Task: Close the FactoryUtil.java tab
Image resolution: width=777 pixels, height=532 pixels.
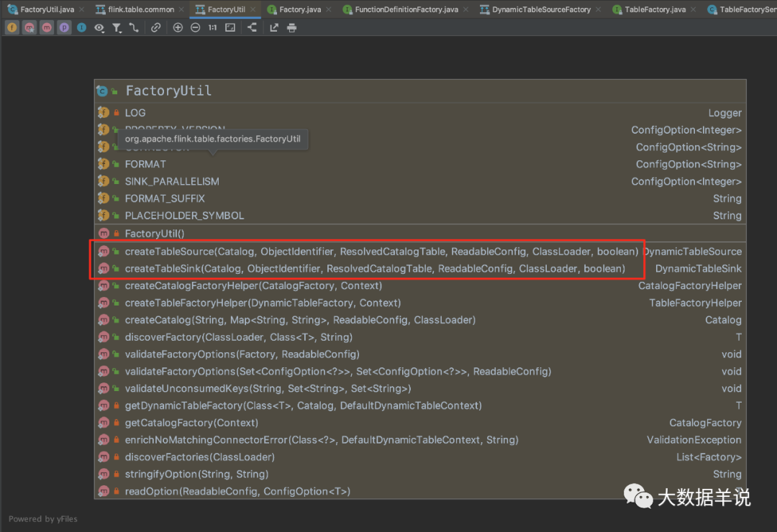Action: coord(82,9)
